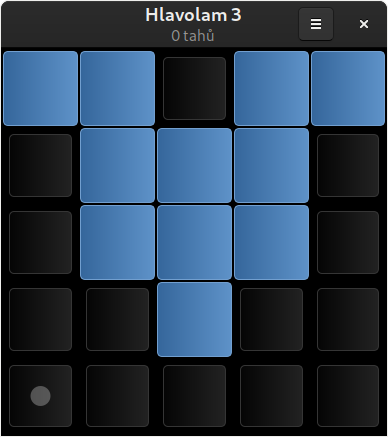The image size is (388, 437).
Task: Toggle the lit tile at the center of the second row
Action: [x=194, y=165]
